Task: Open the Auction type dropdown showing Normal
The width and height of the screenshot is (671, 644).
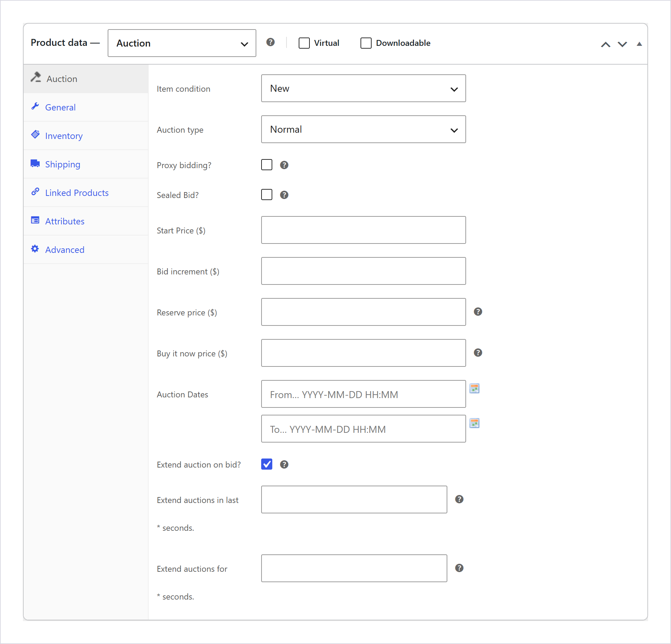Action: pyautogui.click(x=363, y=129)
